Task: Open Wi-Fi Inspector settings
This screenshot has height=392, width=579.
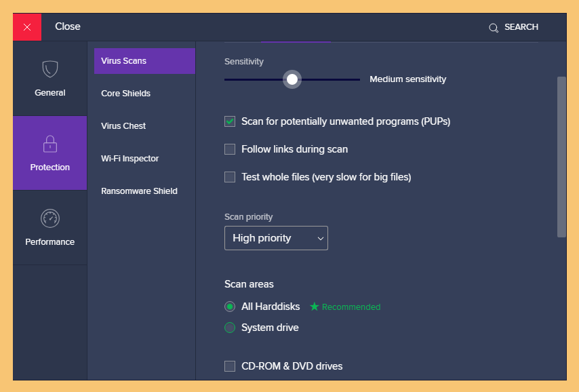Action: (x=129, y=159)
